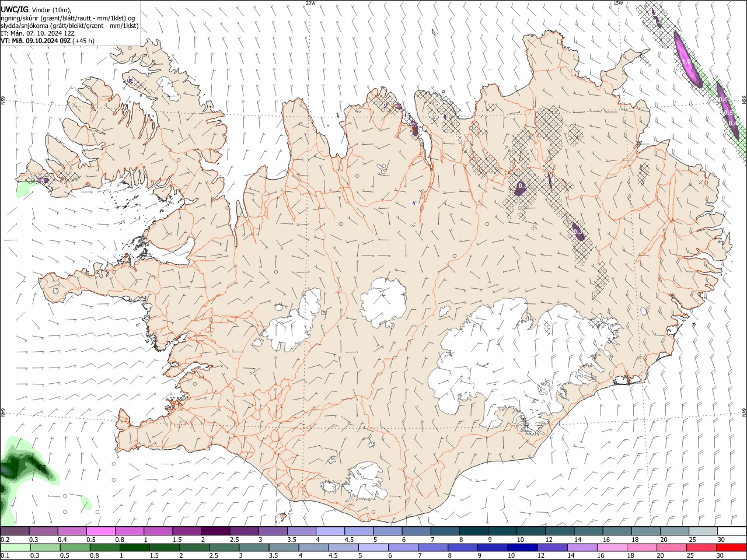Click the init time line 'IT: Mán. 07. 10. 2024 12Z'

tap(37, 34)
